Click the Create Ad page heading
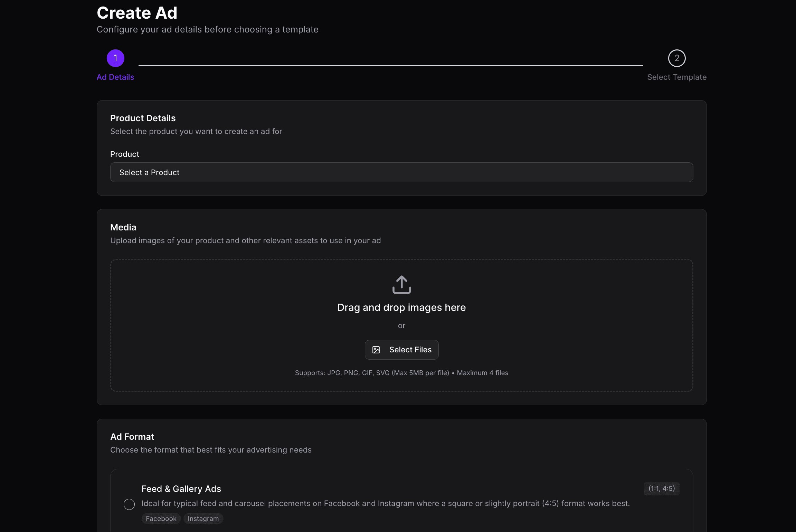 [x=137, y=13]
